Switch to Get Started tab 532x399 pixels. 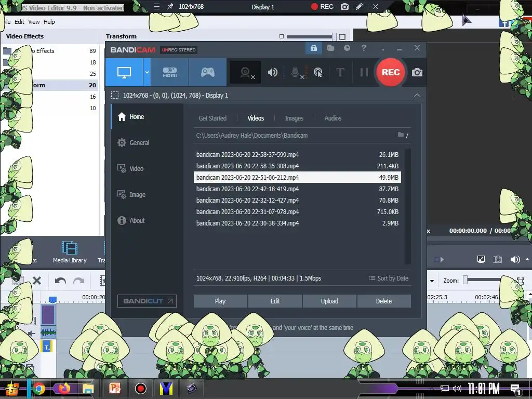coord(212,118)
